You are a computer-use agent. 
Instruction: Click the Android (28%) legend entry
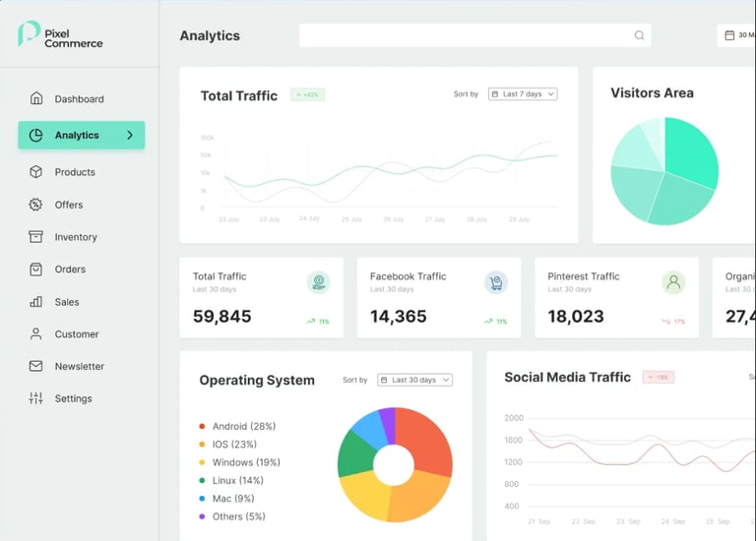coord(237,426)
